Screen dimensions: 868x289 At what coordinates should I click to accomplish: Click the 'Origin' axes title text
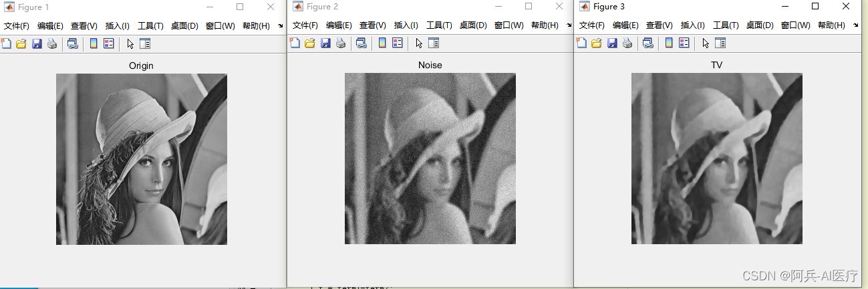[x=142, y=66]
